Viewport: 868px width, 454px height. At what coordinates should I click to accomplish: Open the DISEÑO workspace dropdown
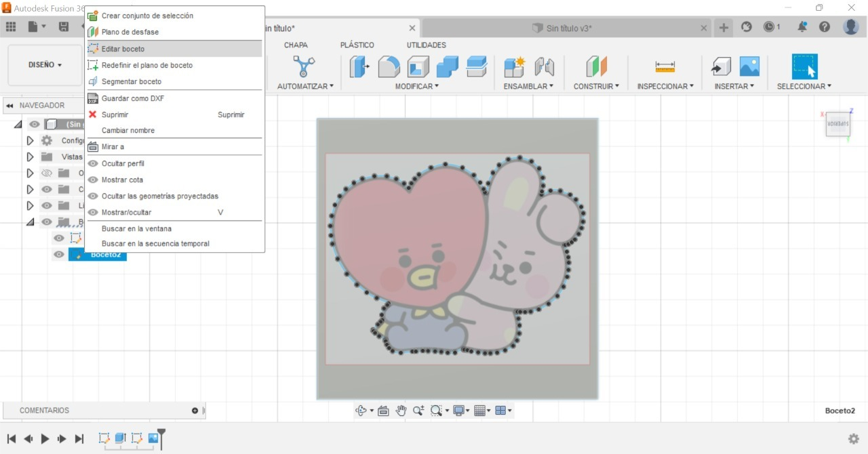click(x=45, y=65)
